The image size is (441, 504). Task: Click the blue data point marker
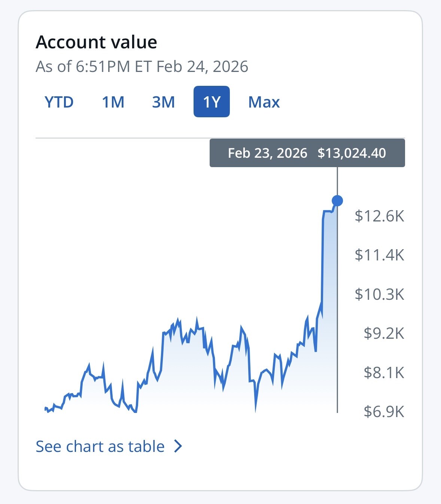pos(337,201)
